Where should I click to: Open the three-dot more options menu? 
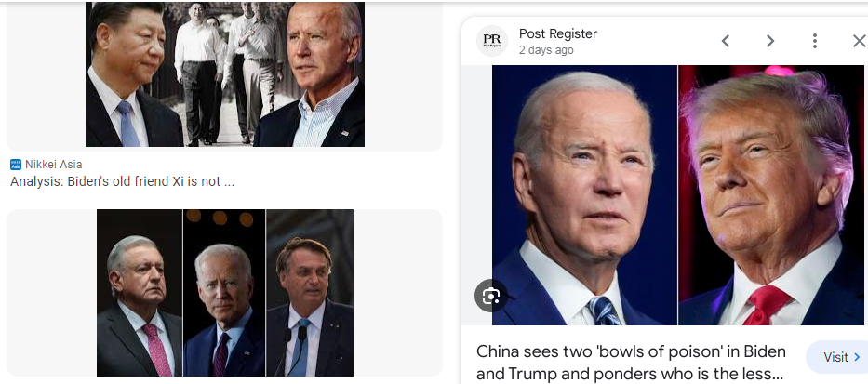(814, 41)
